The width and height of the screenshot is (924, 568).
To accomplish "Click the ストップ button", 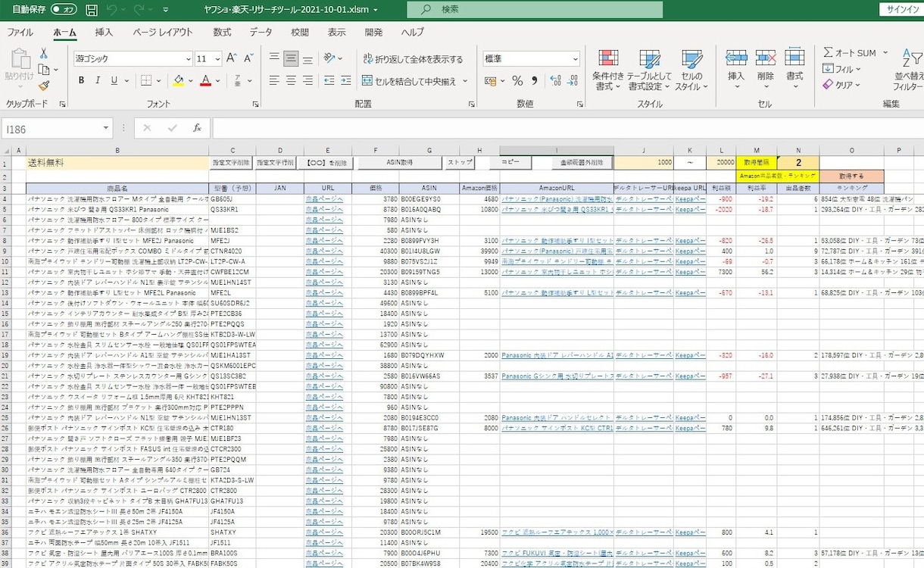I will [x=460, y=162].
